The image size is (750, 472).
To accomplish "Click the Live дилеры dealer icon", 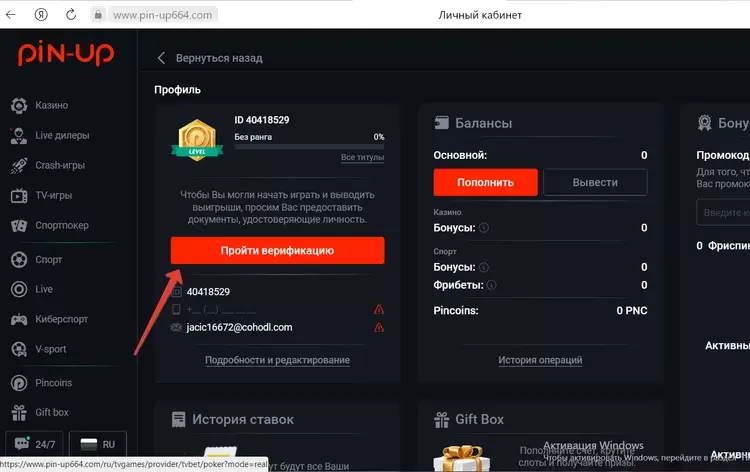I will click(19, 136).
